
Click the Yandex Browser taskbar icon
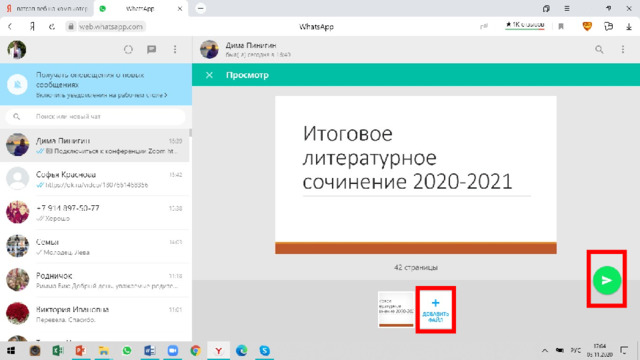218,351
